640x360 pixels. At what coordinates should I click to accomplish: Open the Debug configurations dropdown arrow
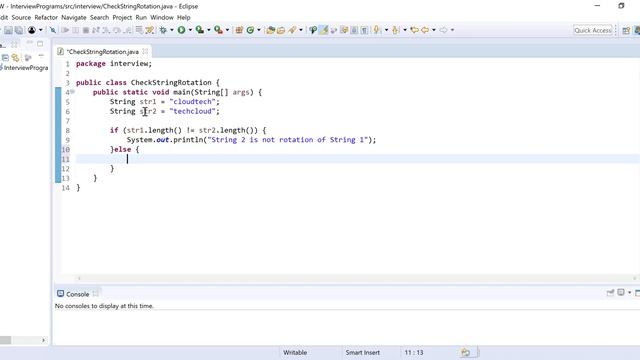171,30
